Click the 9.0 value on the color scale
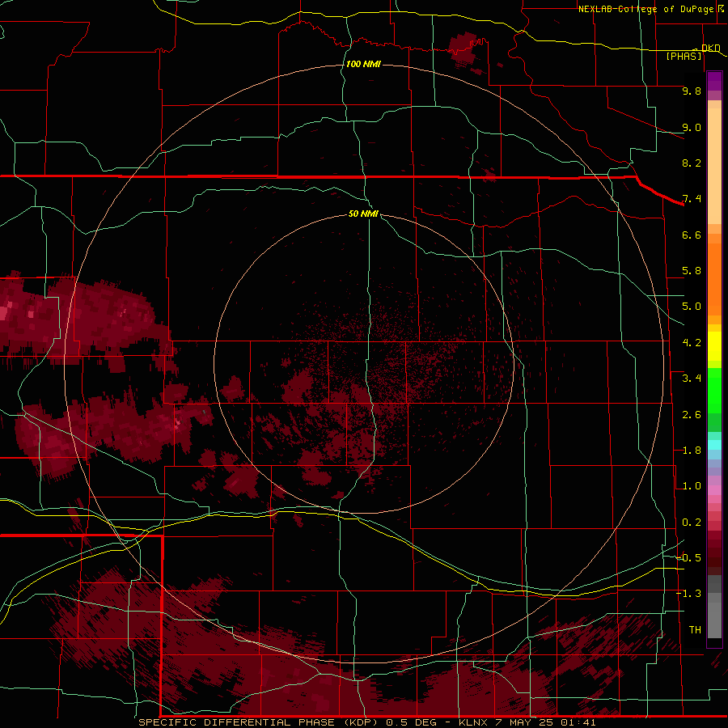Image resolution: width=728 pixels, height=728 pixels. 692,127
